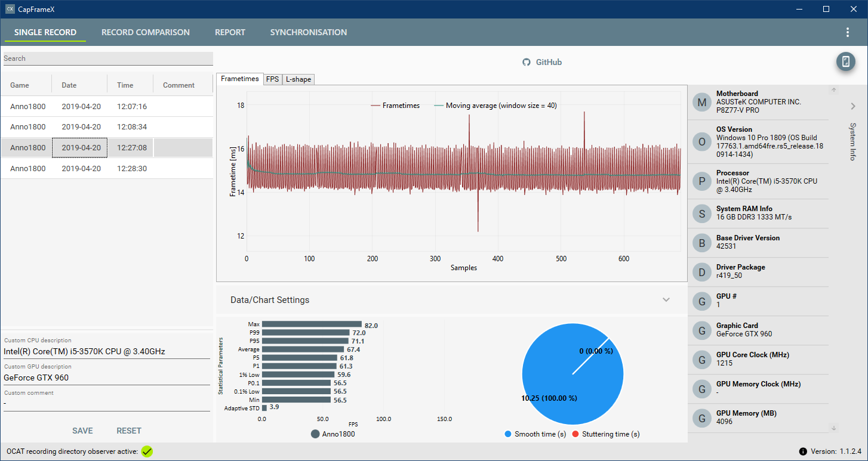Viewport: 868px width, 461px height.
Task: Switch to the FPS chart tab
Action: [273, 79]
